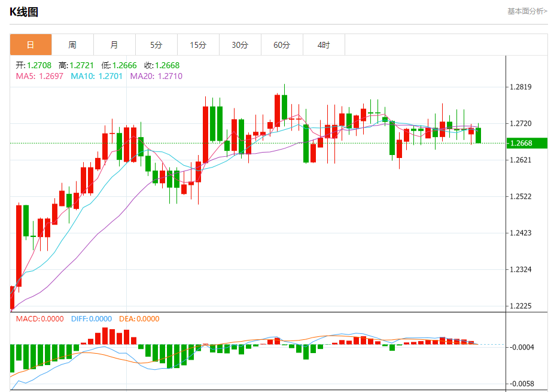Screen dimensions: 554x392
Task: Click the 1.2225 price axis label
Action: pos(520,306)
